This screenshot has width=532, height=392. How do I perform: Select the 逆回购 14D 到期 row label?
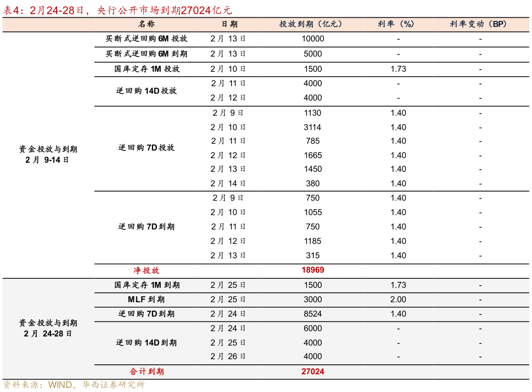(x=147, y=342)
